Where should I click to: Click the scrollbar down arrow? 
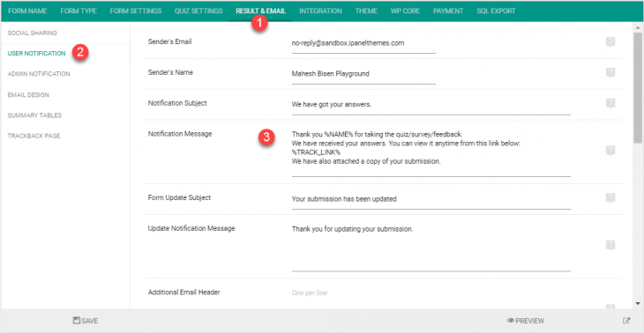638,303
